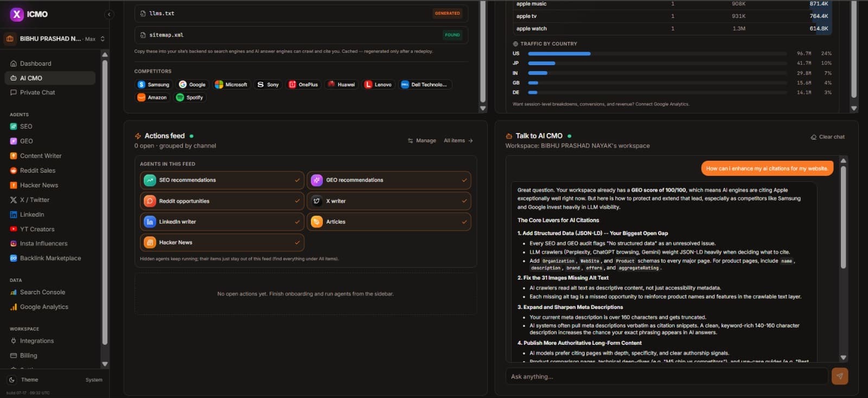Click the Billing card icon
This screenshot has width=868, height=398.
click(x=14, y=356)
